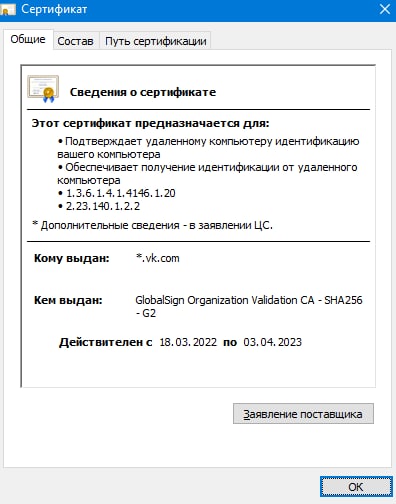Click the Заявление поставщика button
The image size is (396, 504).
[x=303, y=414]
